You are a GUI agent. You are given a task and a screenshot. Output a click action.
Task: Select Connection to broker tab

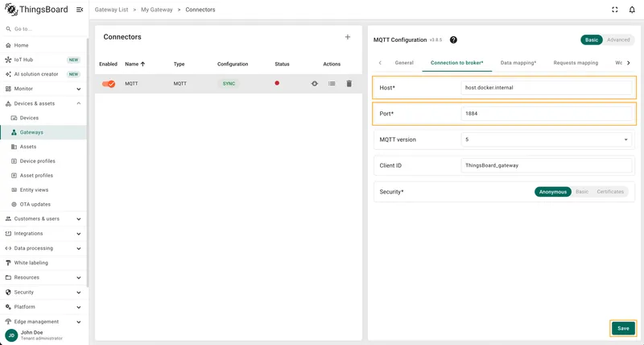[456, 63]
